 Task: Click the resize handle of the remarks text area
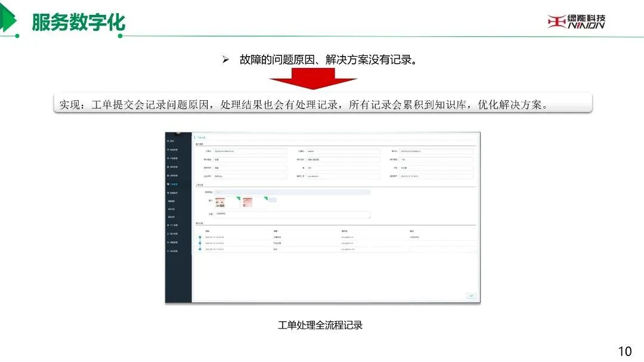(369, 218)
